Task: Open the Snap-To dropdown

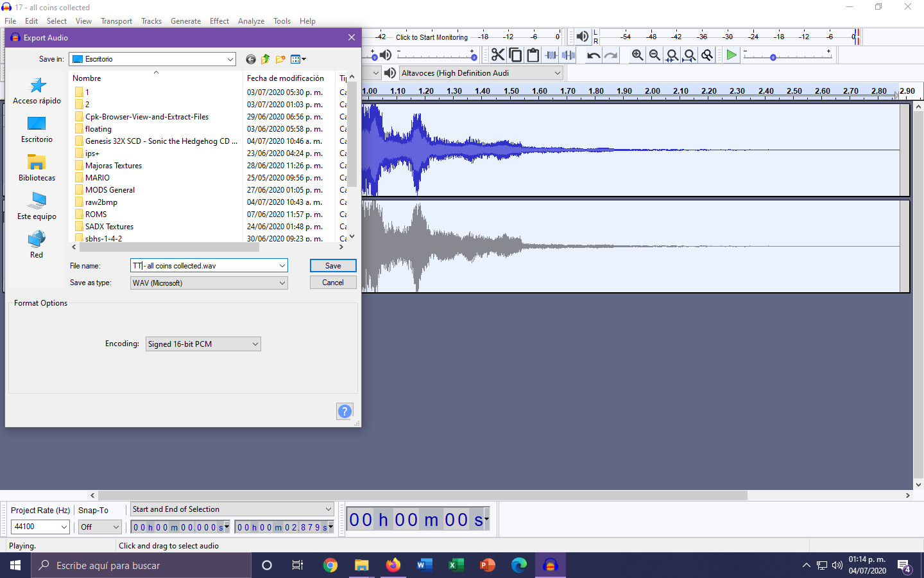Action: (x=99, y=526)
